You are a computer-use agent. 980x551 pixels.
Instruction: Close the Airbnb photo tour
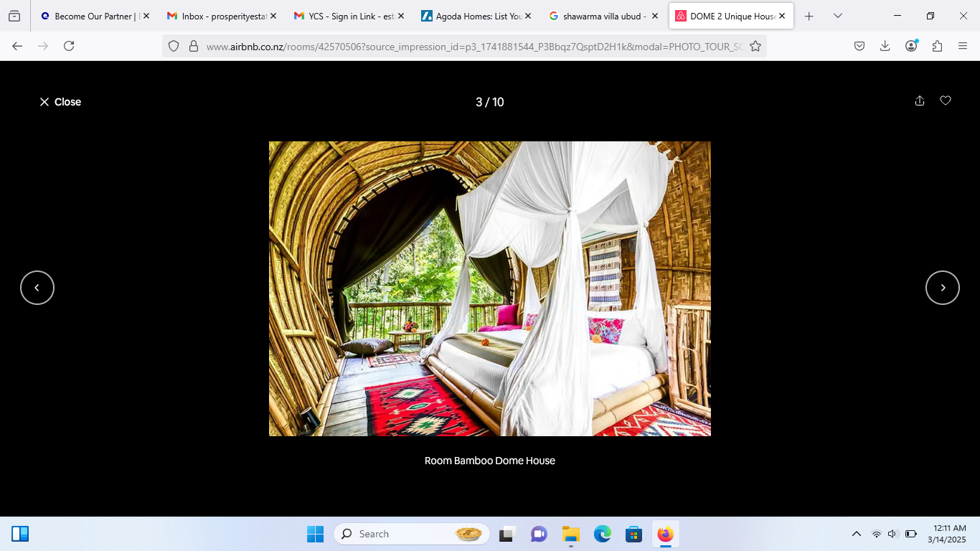coord(60,102)
